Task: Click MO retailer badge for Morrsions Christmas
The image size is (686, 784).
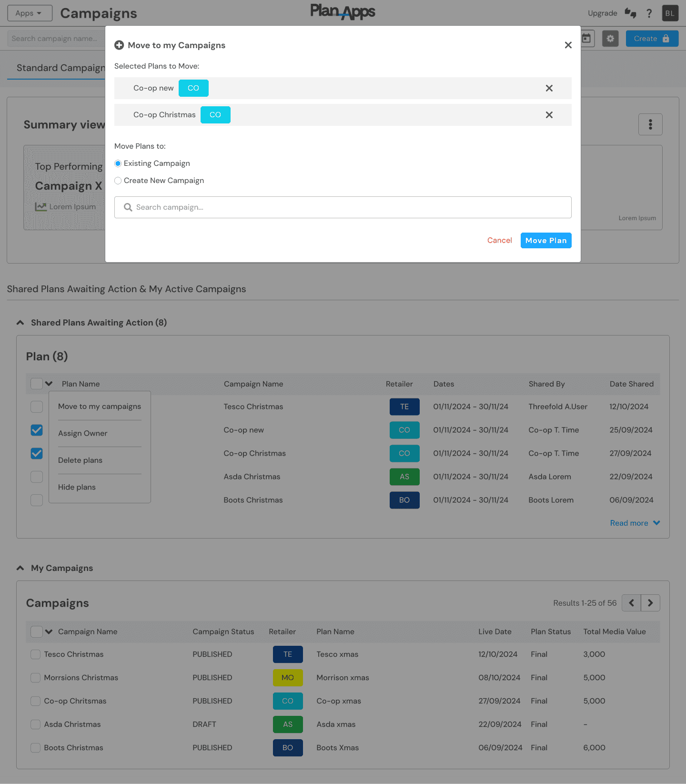Action: (x=288, y=678)
